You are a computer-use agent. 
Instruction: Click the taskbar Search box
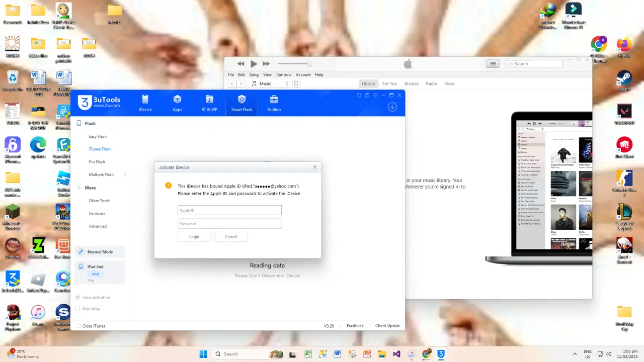(249, 354)
